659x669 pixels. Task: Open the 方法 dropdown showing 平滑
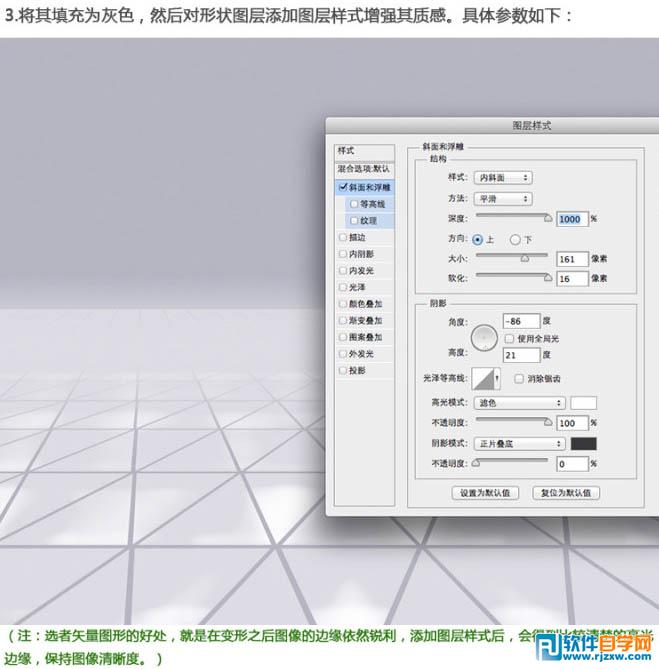[x=503, y=198]
